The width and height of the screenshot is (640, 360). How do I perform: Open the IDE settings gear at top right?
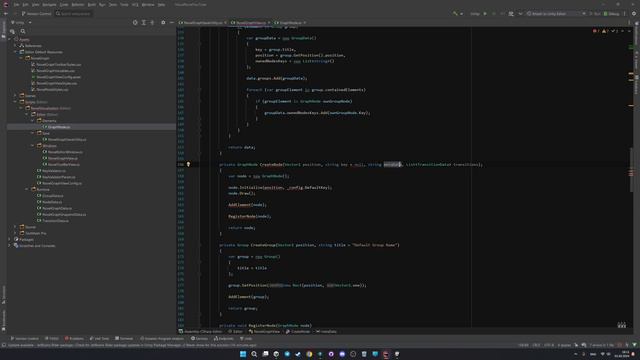[x=634, y=13]
